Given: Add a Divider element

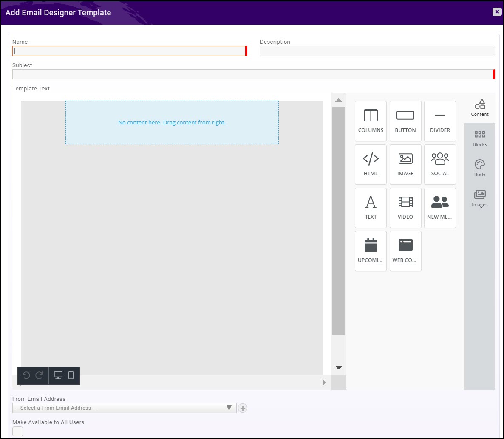Looking at the screenshot, I should [x=439, y=121].
